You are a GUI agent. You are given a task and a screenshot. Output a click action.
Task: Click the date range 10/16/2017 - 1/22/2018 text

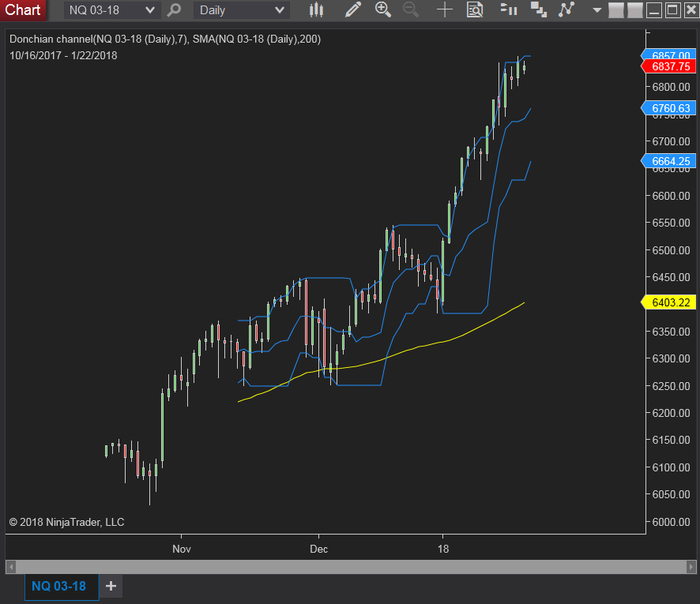click(63, 56)
